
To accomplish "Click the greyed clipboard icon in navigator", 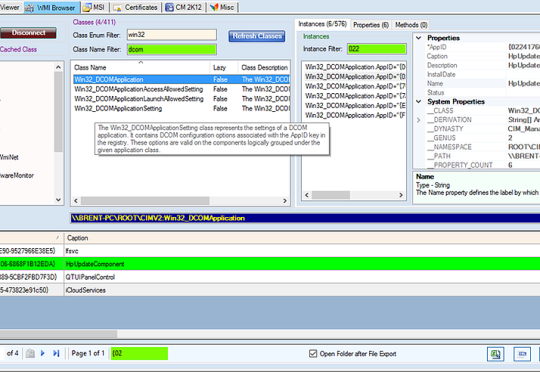I will [x=30, y=353].
